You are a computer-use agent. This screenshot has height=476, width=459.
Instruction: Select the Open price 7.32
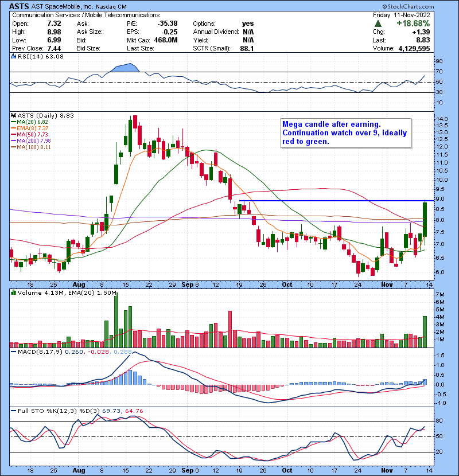(x=54, y=24)
